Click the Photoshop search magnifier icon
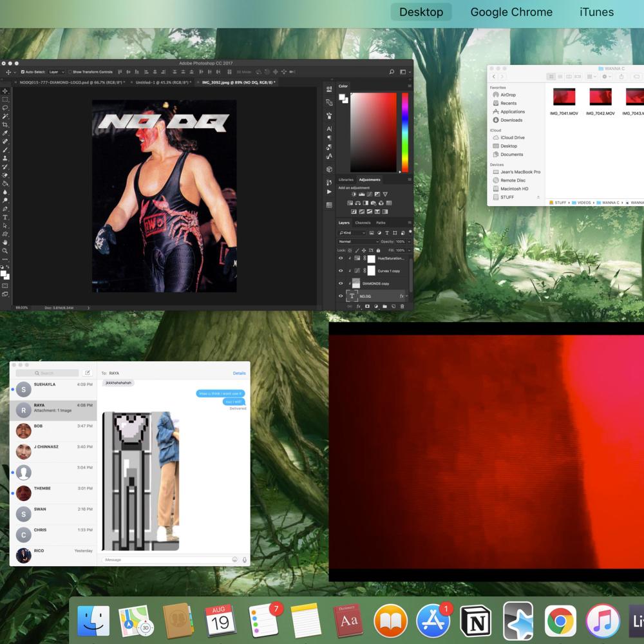Image resolution: width=644 pixels, height=644 pixels. pyautogui.click(x=392, y=72)
